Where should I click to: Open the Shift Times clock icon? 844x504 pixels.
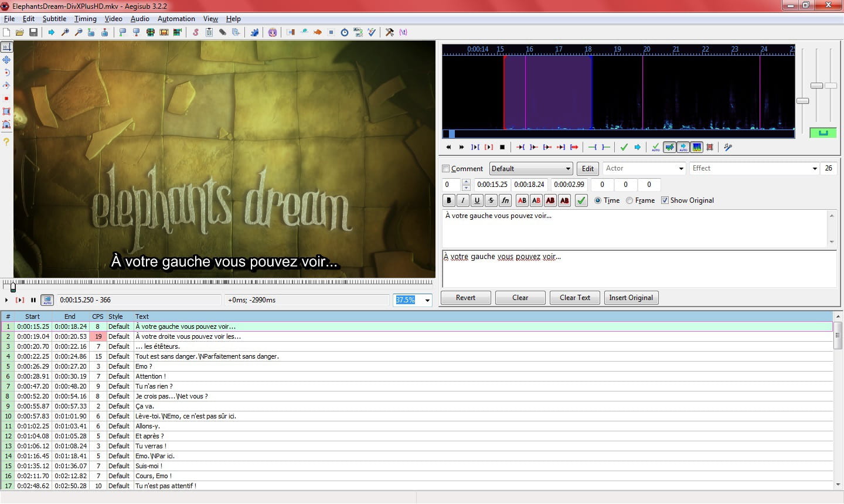[x=345, y=32]
